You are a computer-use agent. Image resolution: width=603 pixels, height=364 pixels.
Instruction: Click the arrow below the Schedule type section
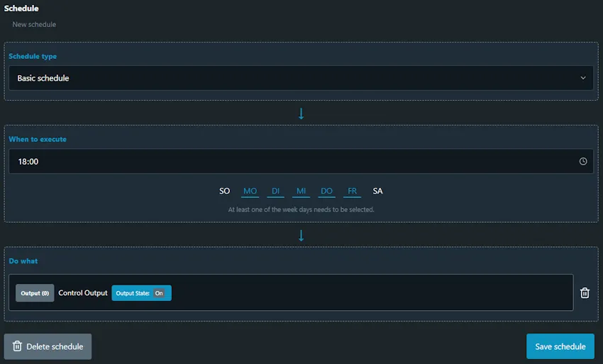(301, 114)
